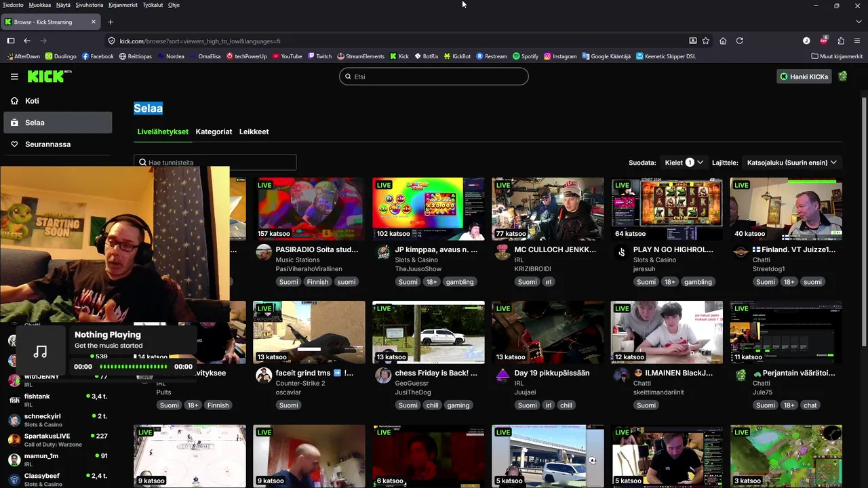This screenshot has width=868, height=488.
Task: Open the PASIRADIO stream thumbnail
Action: click(309, 209)
